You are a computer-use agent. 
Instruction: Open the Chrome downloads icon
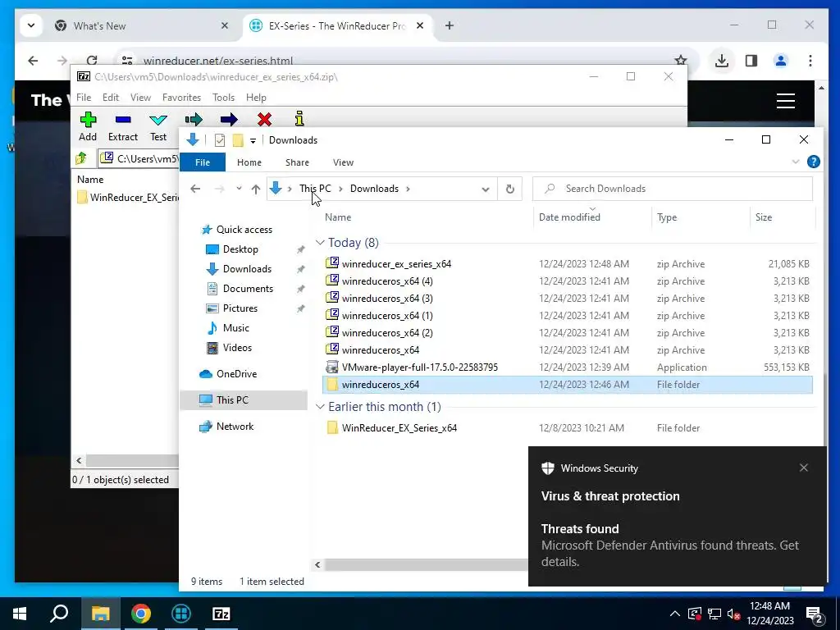[x=722, y=61]
